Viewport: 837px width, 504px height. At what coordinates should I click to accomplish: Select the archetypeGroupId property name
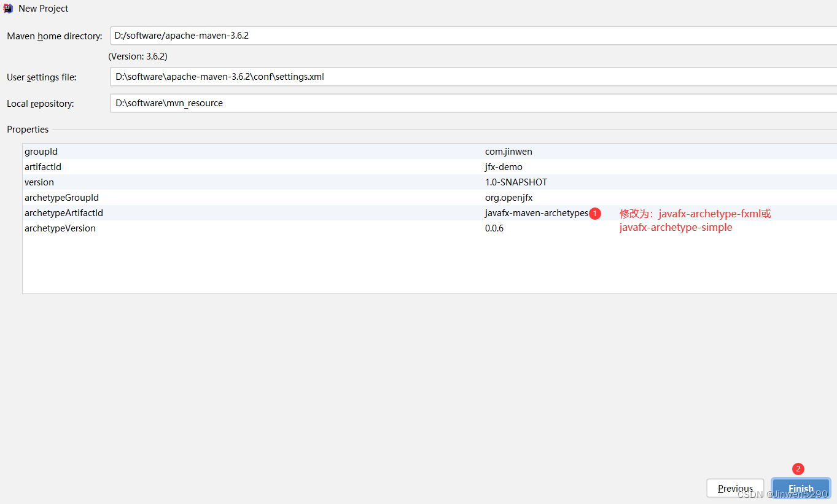(61, 198)
